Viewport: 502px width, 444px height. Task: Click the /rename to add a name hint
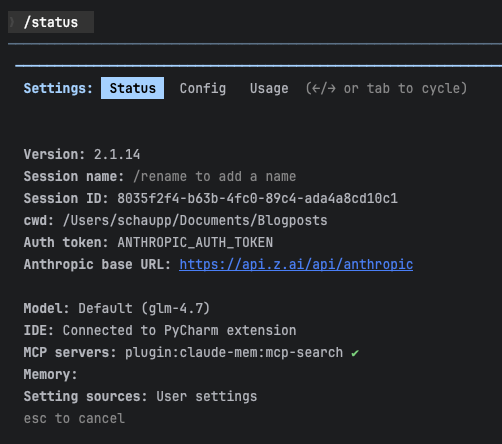click(214, 176)
